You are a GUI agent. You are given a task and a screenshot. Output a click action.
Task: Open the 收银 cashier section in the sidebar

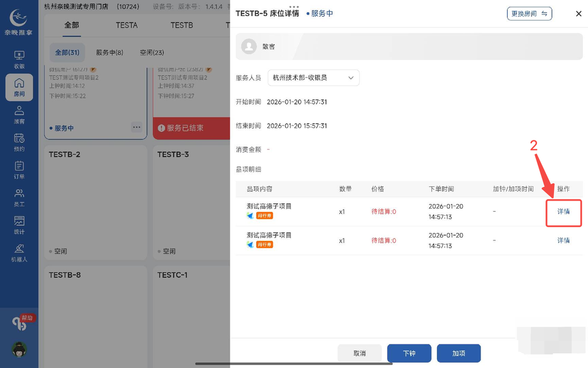pyautogui.click(x=19, y=57)
